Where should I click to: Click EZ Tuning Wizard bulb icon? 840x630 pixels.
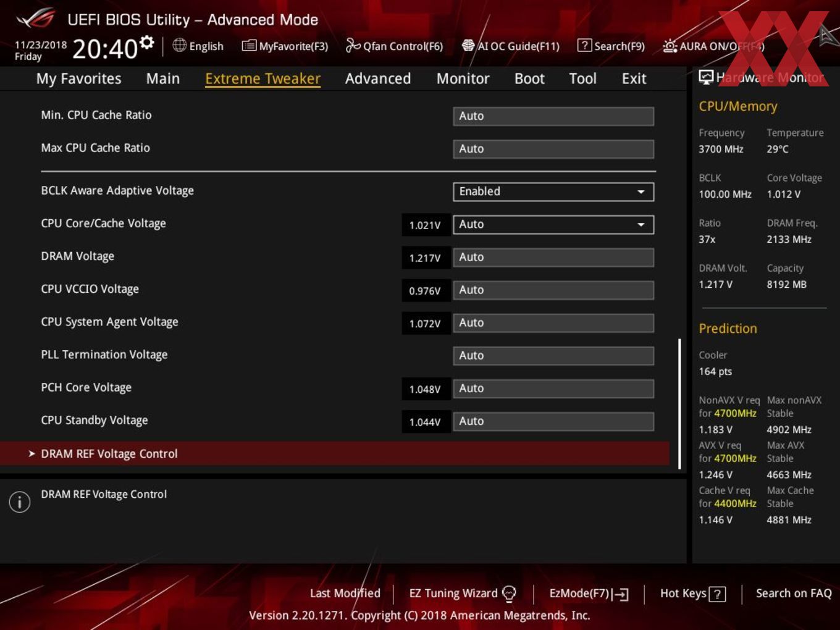click(509, 594)
